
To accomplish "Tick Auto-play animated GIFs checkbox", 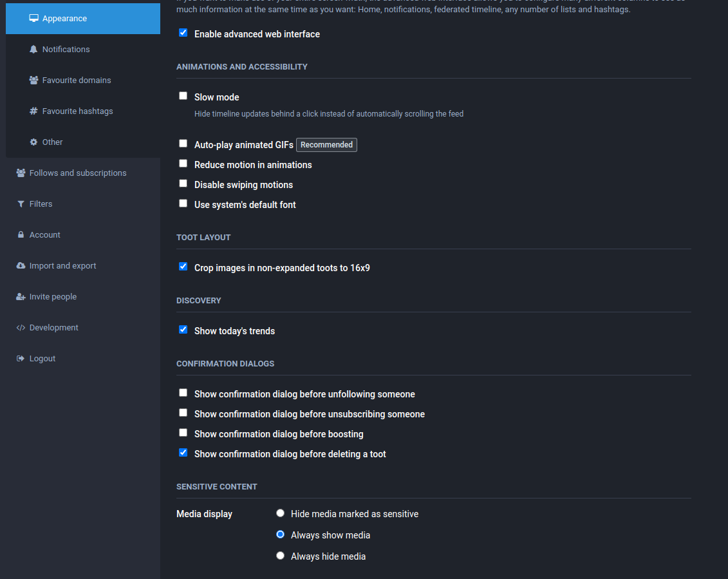I will pyautogui.click(x=183, y=144).
